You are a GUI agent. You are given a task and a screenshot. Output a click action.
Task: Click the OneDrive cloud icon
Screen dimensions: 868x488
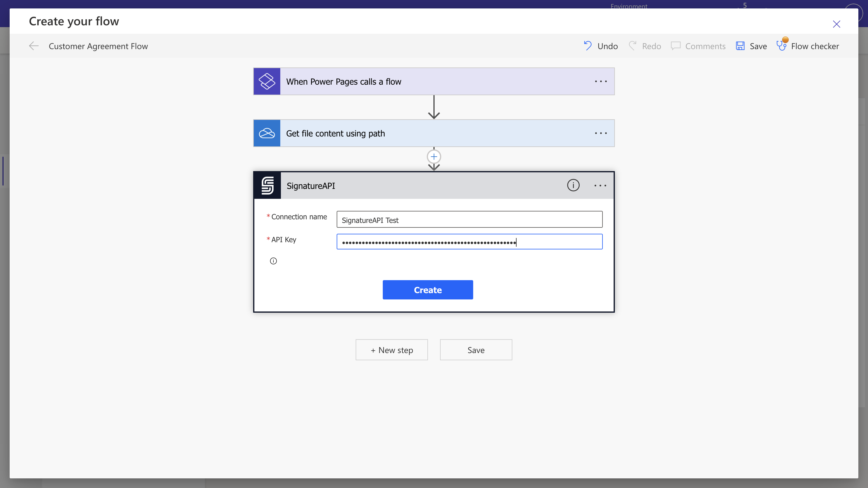pyautogui.click(x=266, y=133)
